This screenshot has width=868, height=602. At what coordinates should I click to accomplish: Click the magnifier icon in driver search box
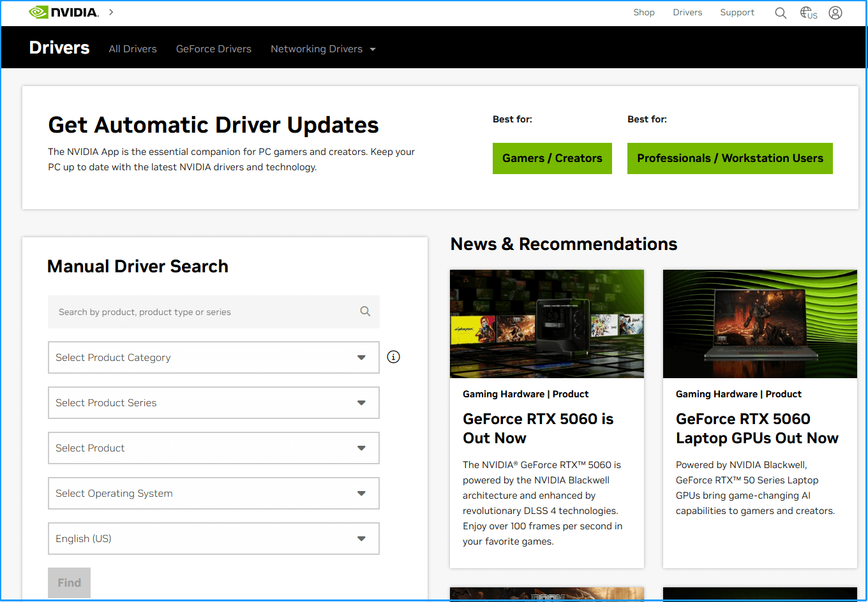[x=365, y=311]
